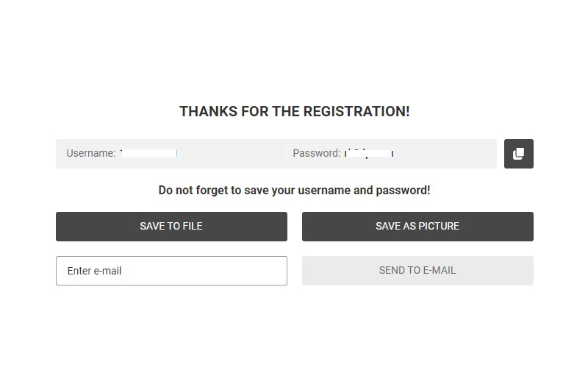Image resolution: width=588 pixels, height=390 pixels.
Task: Place cursor in the e-mail textbox
Action: point(171,271)
